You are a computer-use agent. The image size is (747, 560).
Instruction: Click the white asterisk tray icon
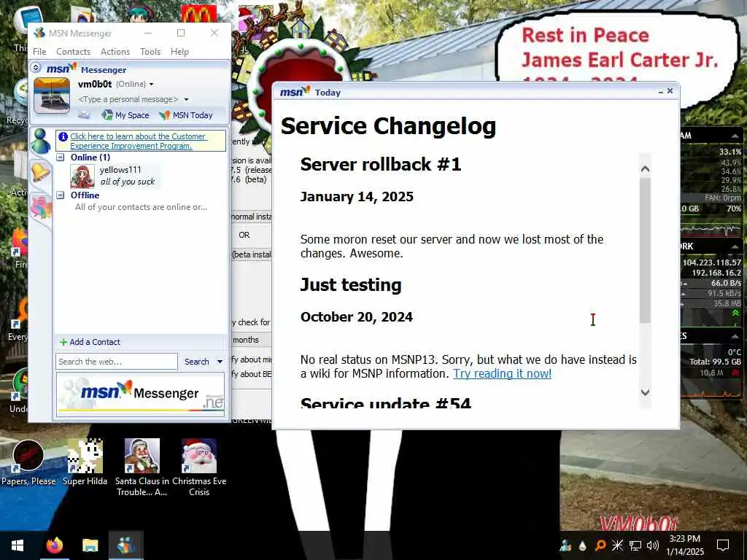(x=617, y=545)
